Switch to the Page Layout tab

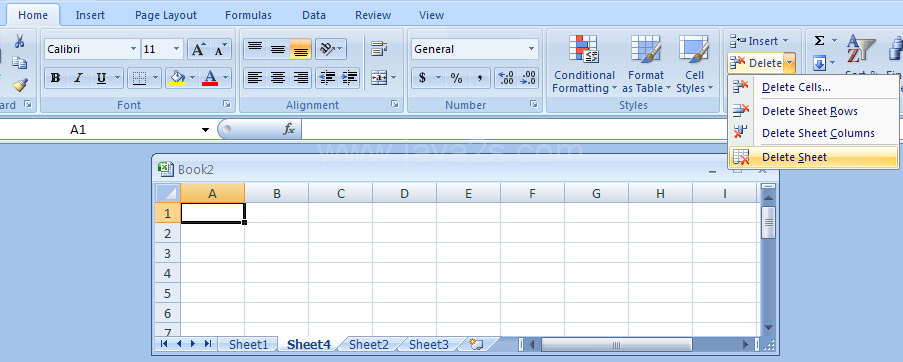coord(166,16)
